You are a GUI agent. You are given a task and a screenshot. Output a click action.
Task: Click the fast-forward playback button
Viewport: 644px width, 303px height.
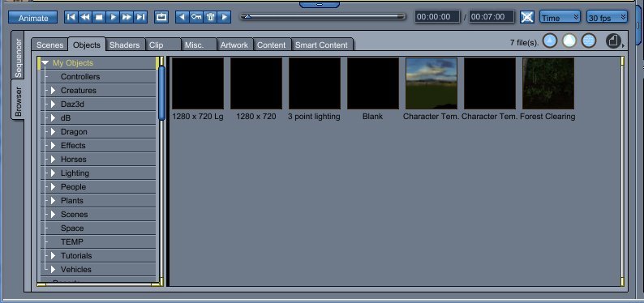pyautogui.click(x=127, y=17)
